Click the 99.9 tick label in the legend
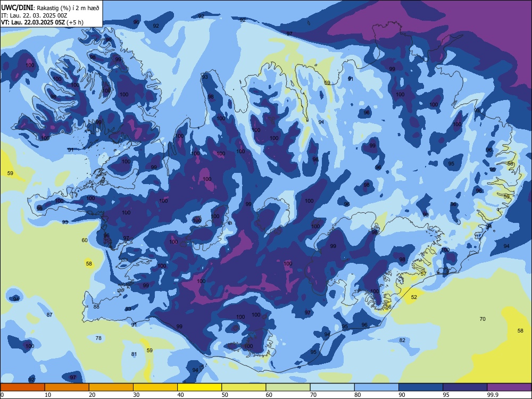 493,395
